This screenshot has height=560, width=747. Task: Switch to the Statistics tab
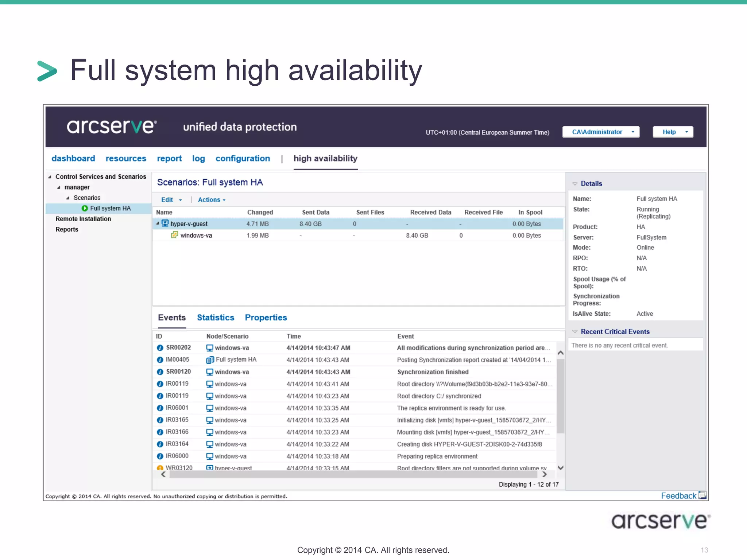click(216, 318)
